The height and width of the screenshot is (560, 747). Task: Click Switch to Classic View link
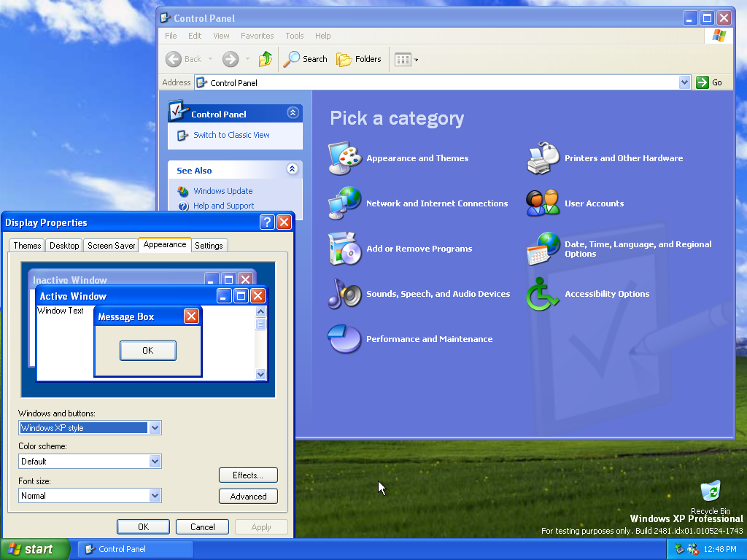tap(231, 135)
